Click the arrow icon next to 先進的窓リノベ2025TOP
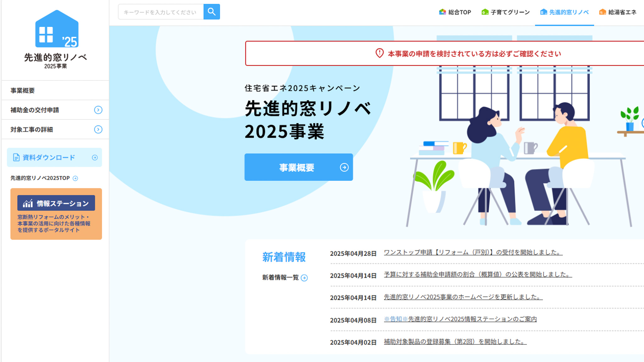The image size is (644, 362). [75, 178]
